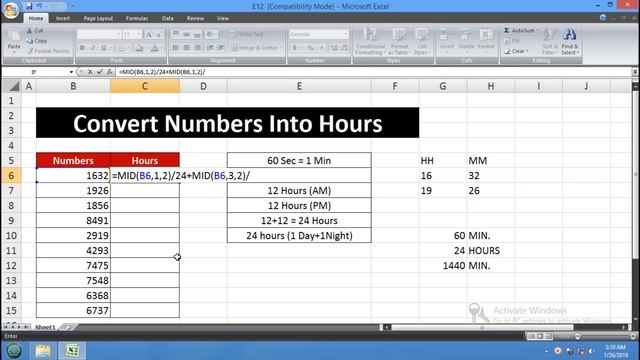640x360 pixels.
Task: Click the horizontal scrollbar thumb
Action: [482, 327]
